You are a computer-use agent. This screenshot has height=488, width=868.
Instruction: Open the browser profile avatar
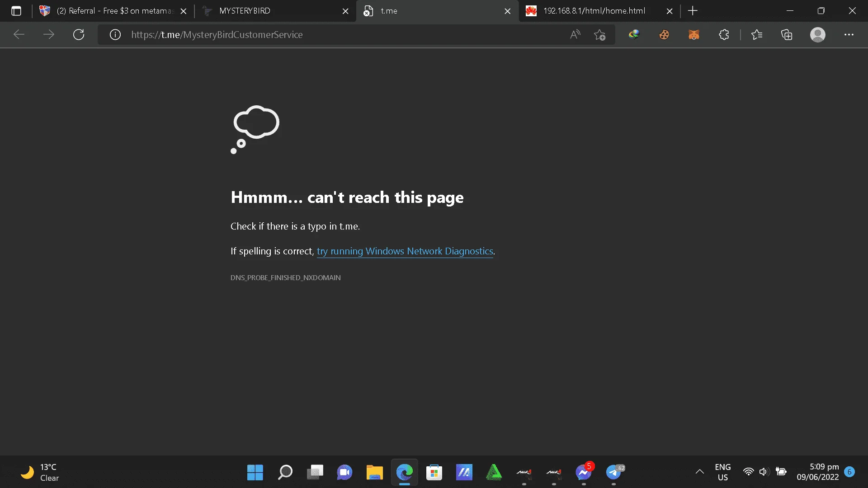click(817, 35)
